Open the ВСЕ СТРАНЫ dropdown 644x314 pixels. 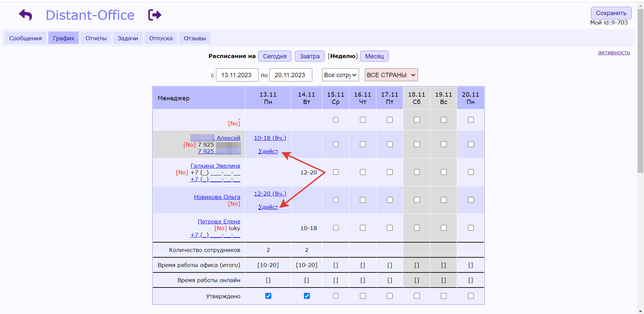pyautogui.click(x=391, y=75)
